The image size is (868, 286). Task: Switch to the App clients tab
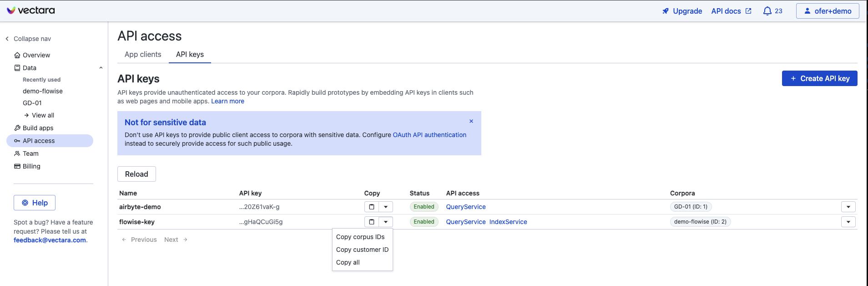tap(143, 54)
